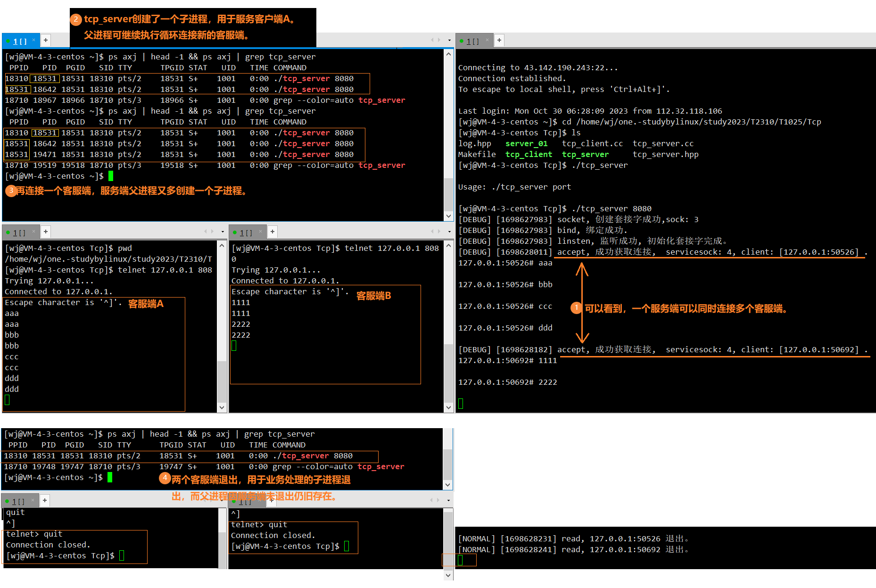Click pwd output path '/home/wj/one.-studybylinux'
This screenshot has height=588, width=876.
click(108, 259)
